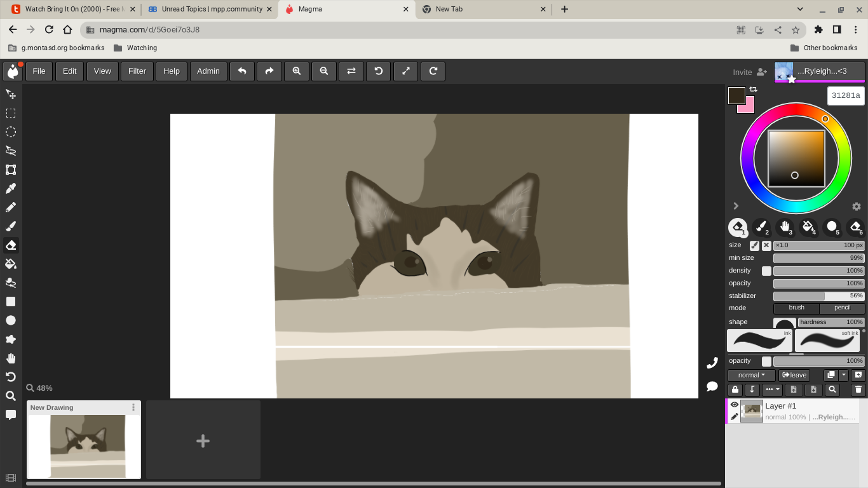Select the Lasso selection tool

click(11, 151)
